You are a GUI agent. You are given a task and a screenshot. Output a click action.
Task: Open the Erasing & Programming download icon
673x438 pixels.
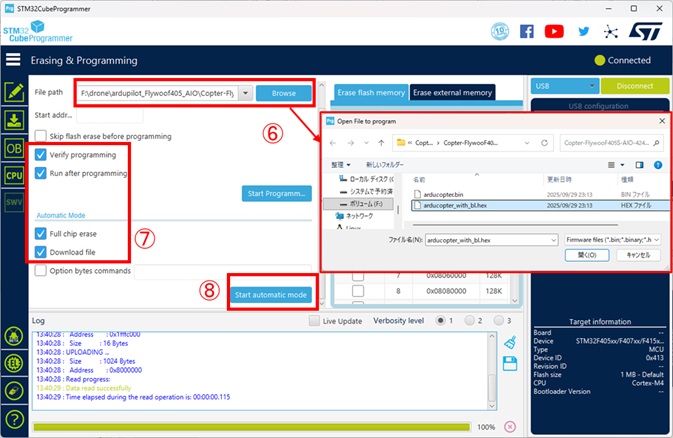pos(14,120)
